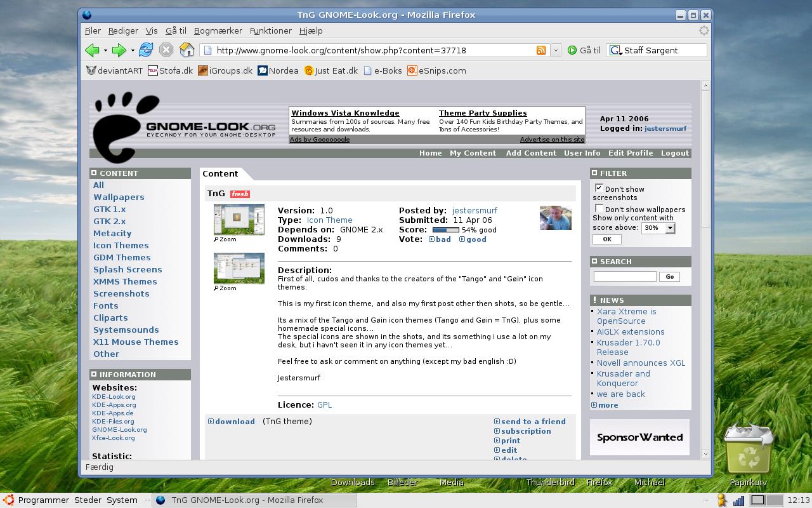Screen dimensions: 812x508
Task: Open the Nordea bookmark
Action: [x=278, y=70]
